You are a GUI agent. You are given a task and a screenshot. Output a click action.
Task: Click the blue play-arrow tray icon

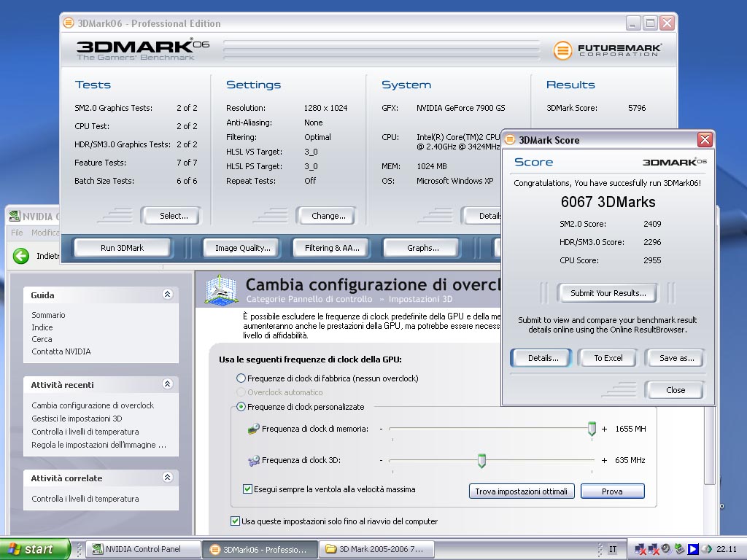[693, 549]
